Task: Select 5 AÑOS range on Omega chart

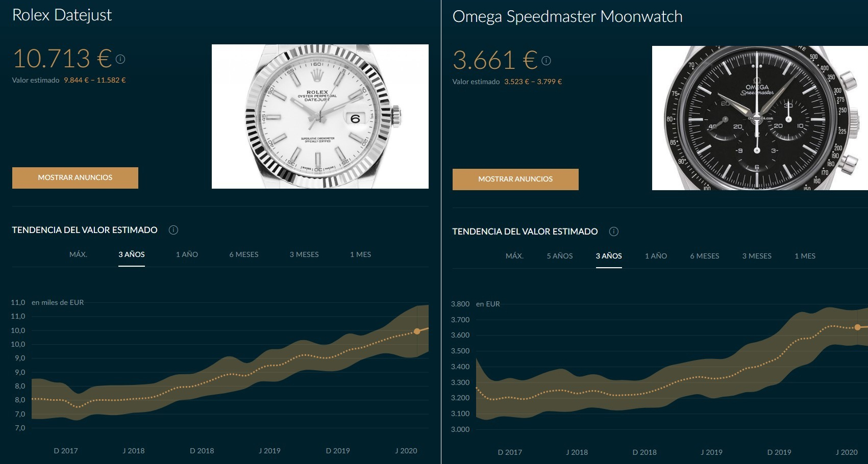Action: tap(560, 256)
